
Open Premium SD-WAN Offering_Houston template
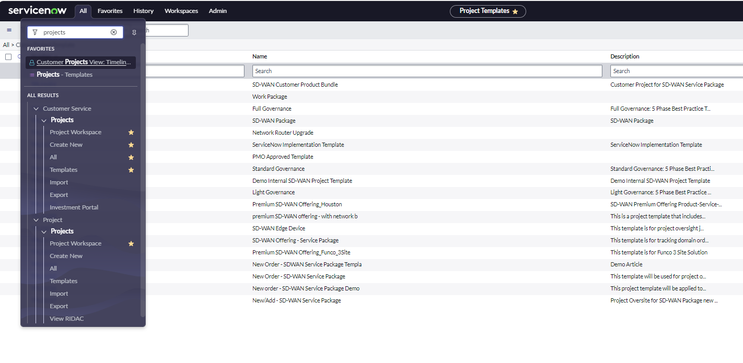[297, 204]
